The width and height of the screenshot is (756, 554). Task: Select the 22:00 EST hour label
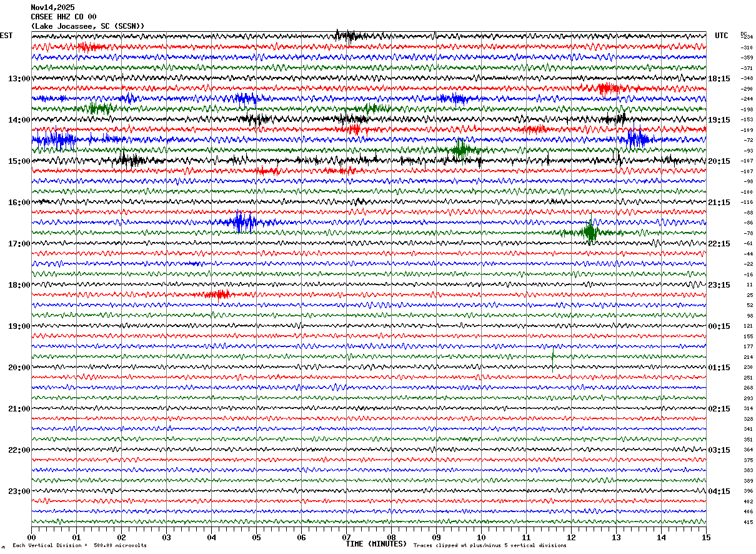[x=19, y=450]
